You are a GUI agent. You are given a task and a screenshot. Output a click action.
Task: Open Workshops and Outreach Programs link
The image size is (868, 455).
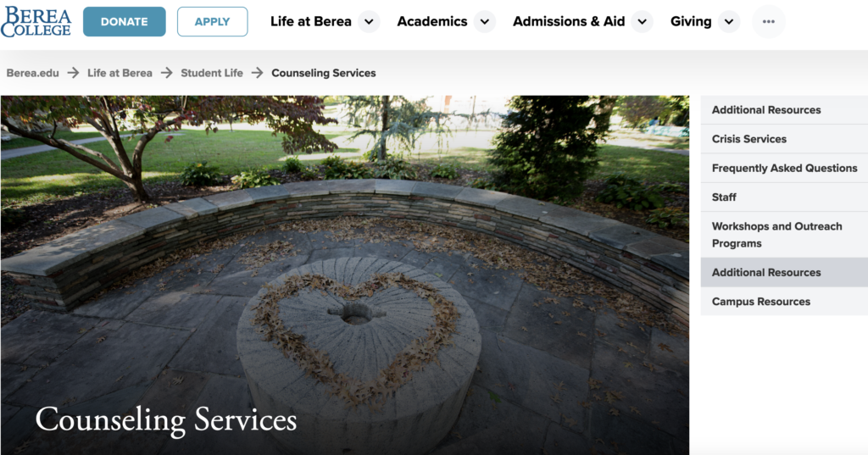(784, 235)
